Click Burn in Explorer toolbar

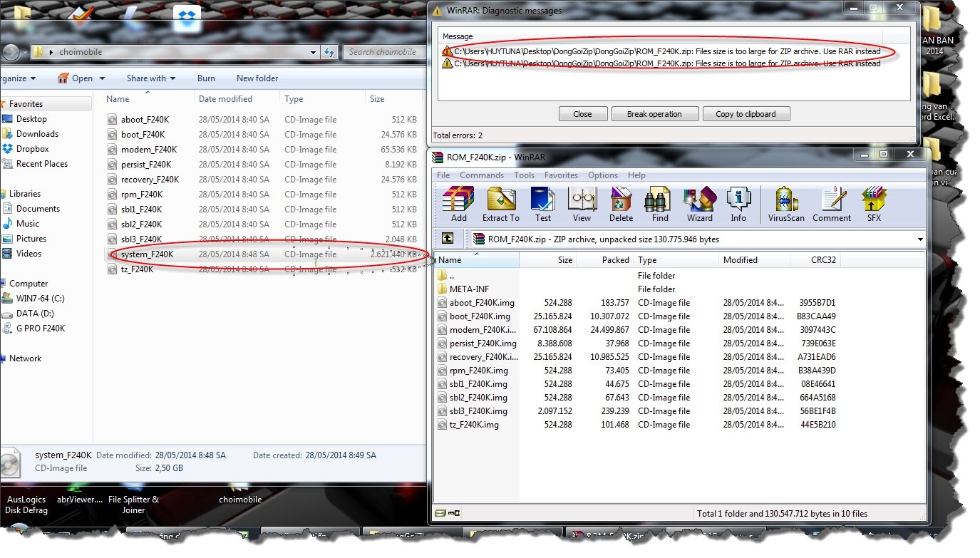[206, 78]
